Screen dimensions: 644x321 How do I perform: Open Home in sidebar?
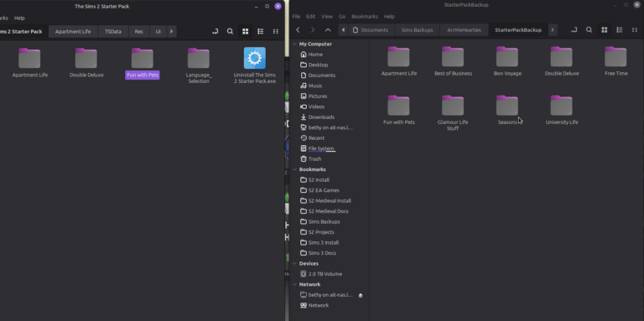[x=315, y=54]
